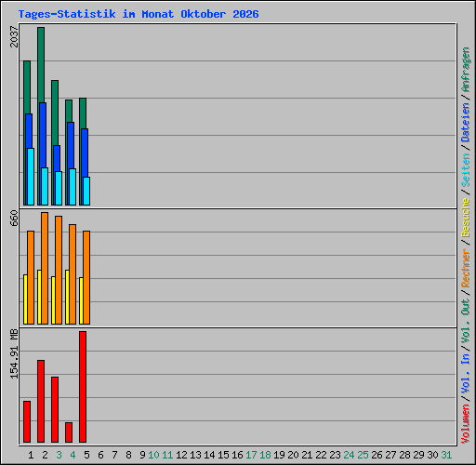Click the red Volumen bar for day 5
Screen dimensions: 476x465
(x=83, y=387)
